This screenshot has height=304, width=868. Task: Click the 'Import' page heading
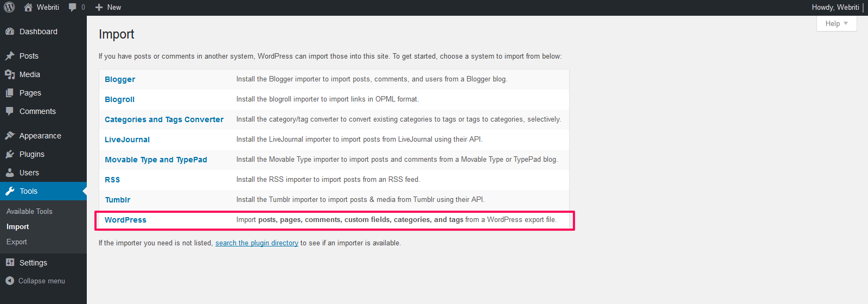click(116, 34)
